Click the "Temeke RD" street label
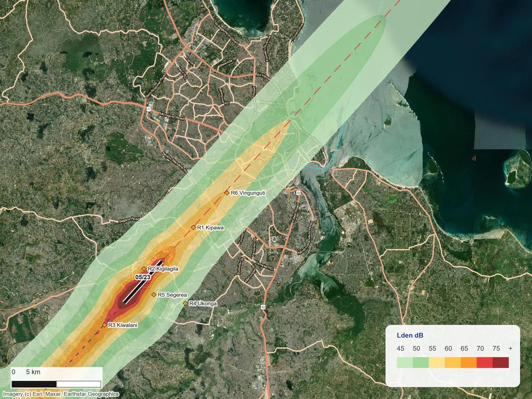This screenshot has width=532, height=399. [265, 266]
